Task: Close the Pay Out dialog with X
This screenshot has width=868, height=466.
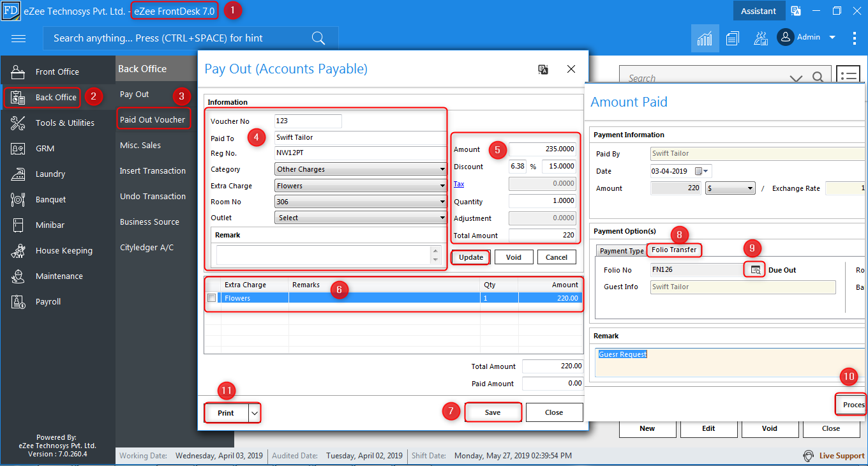Action: pyautogui.click(x=571, y=69)
